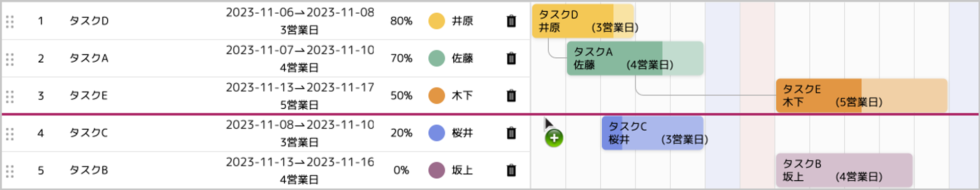This screenshot has width=980, height=190.
Task: Select the タスクB bar assigned to 坂上
Action: [x=844, y=170]
